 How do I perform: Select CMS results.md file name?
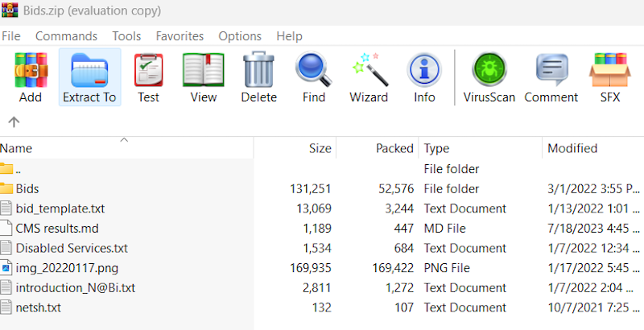pyautogui.click(x=57, y=229)
